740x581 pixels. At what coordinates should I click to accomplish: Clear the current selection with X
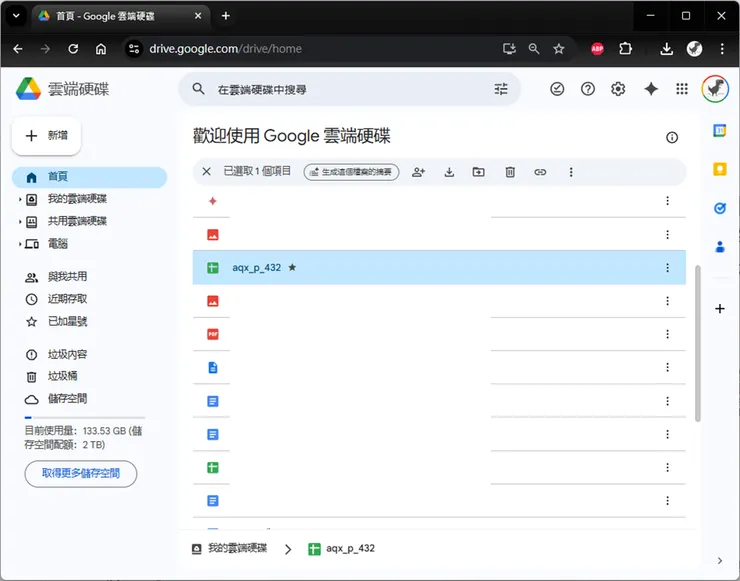click(x=206, y=171)
